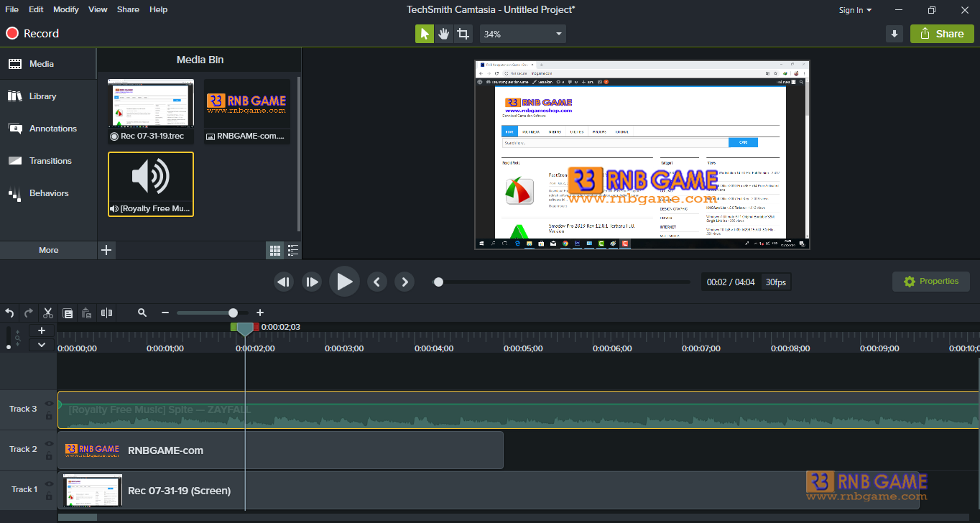The image size is (980, 523).
Task: Open the canvas zoom 34% dropdown
Action: pos(522,34)
